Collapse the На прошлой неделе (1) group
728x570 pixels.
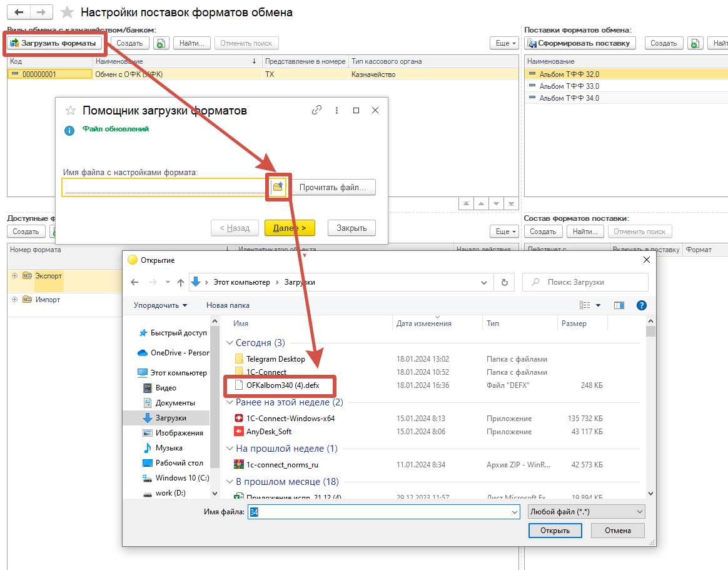(x=230, y=448)
